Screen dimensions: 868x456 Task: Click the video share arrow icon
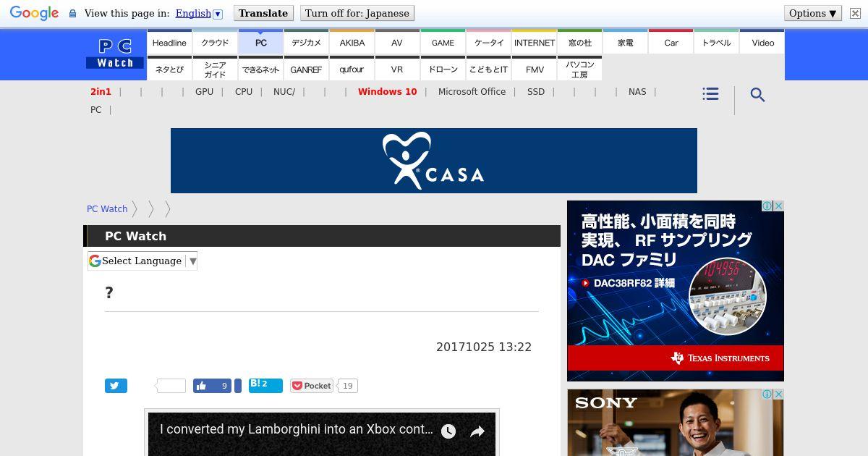click(477, 431)
